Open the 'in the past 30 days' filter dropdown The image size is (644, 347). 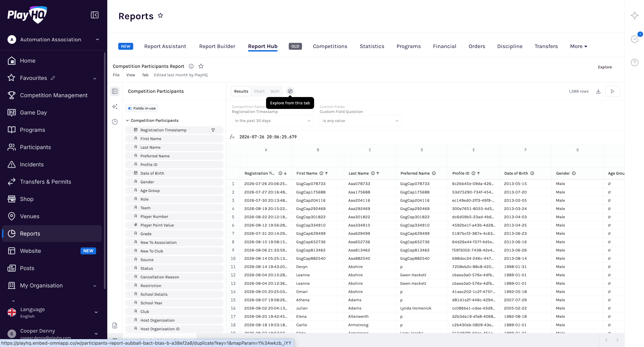[273, 121]
